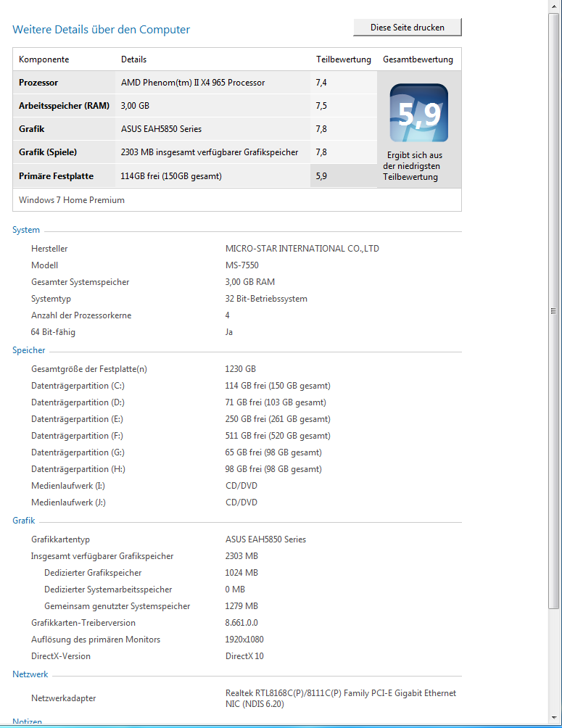562x728 pixels.
Task: Select driver version 8.661.0.0
Action: pos(241,623)
